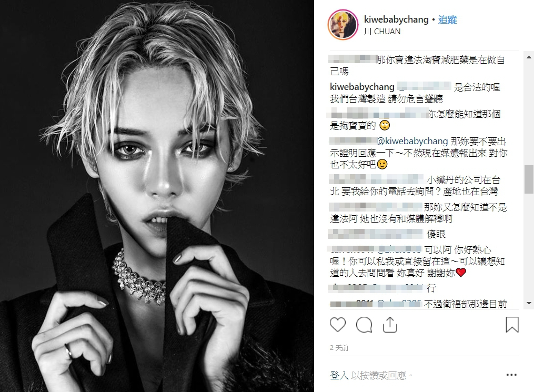This screenshot has height=392, width=534.
Task: Save the post with the bookmark icon
Action: pyautogui.click(x=512, y=324)
